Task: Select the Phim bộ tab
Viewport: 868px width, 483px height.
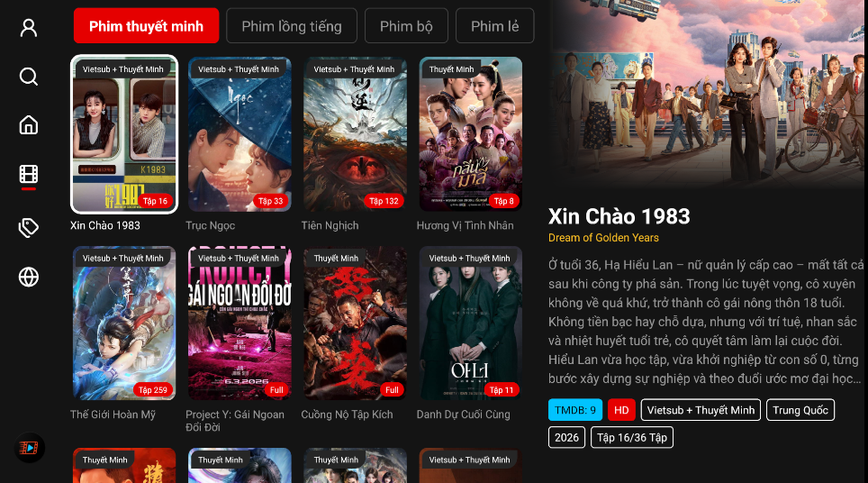Action: [x=406, y=26]
